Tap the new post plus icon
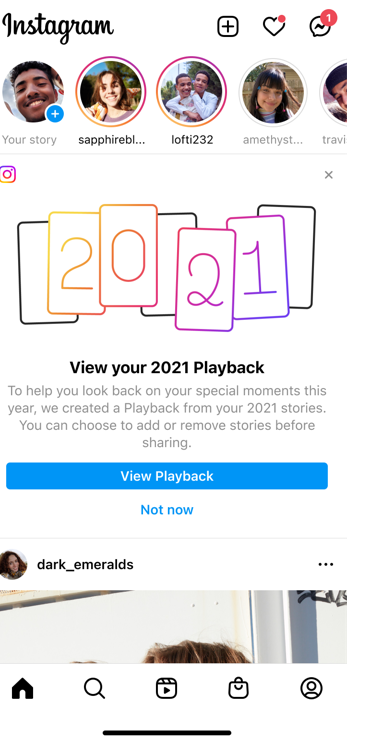This screenshot has width=377, height=742. 228,26
